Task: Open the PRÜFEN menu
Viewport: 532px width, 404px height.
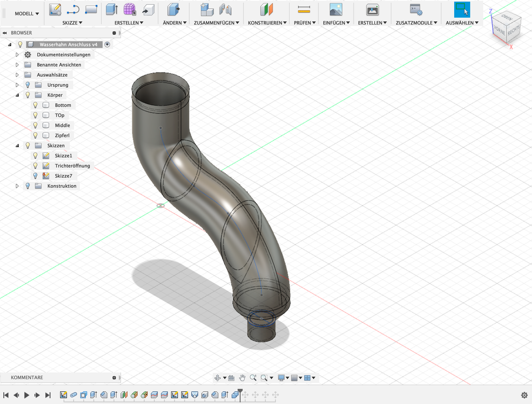Action: point(305,23)
